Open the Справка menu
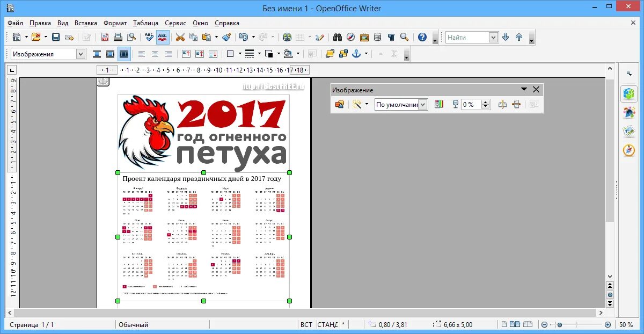 pos(227,23)
